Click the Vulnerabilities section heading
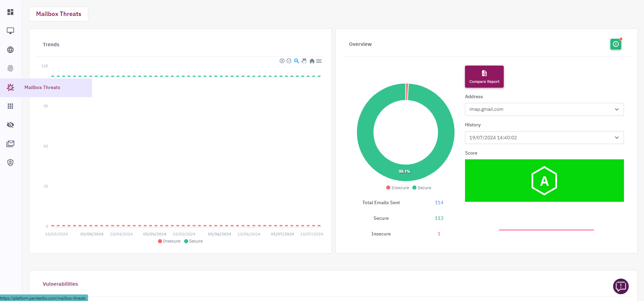This screenshot has width=644, height=301. click(x=60, y=284)
